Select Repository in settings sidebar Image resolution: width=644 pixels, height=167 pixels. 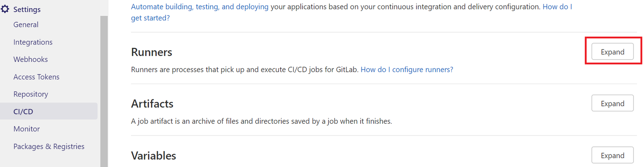coord(30,94)
